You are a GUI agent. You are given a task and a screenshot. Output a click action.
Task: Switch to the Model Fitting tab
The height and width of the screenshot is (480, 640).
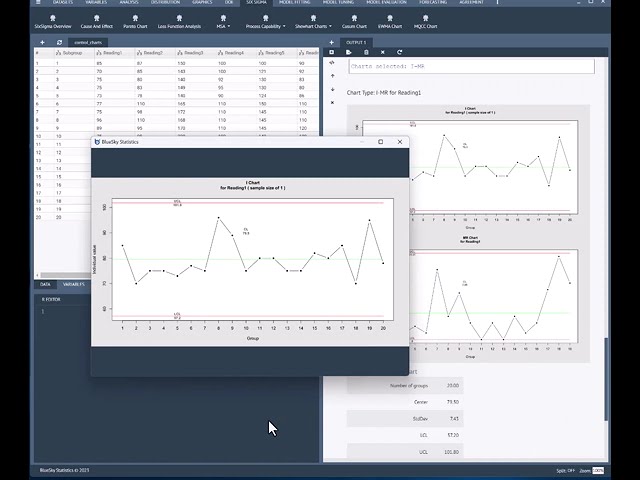[295, 2]
